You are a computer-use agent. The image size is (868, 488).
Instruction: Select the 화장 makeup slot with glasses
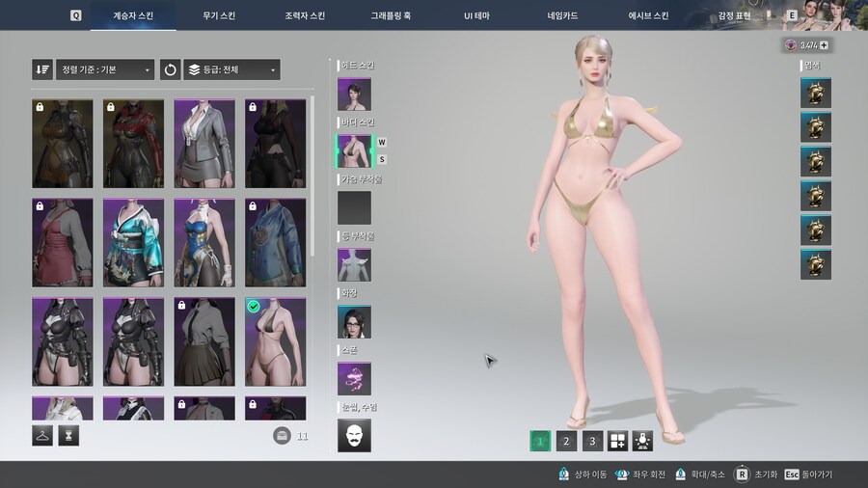[x=354, y=321]
